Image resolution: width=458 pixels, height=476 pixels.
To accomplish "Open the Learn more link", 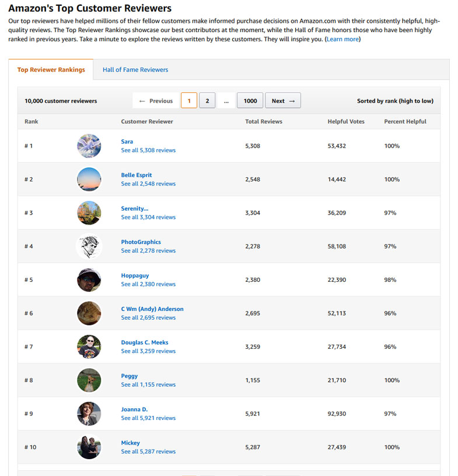I will pyautogui.click(x=342, y=39).
